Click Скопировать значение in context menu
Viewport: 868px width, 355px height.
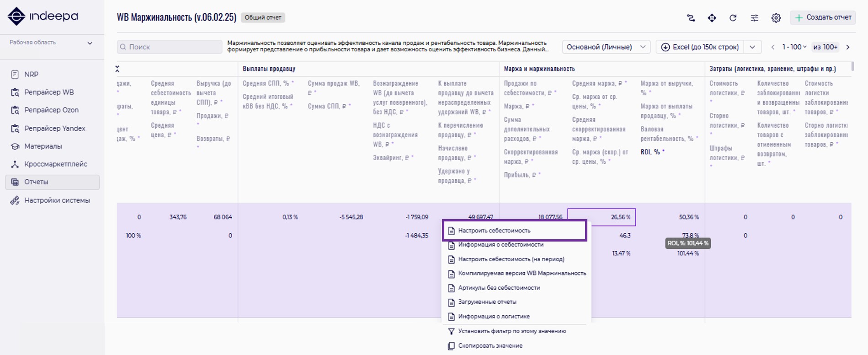(x=490, y=346)
